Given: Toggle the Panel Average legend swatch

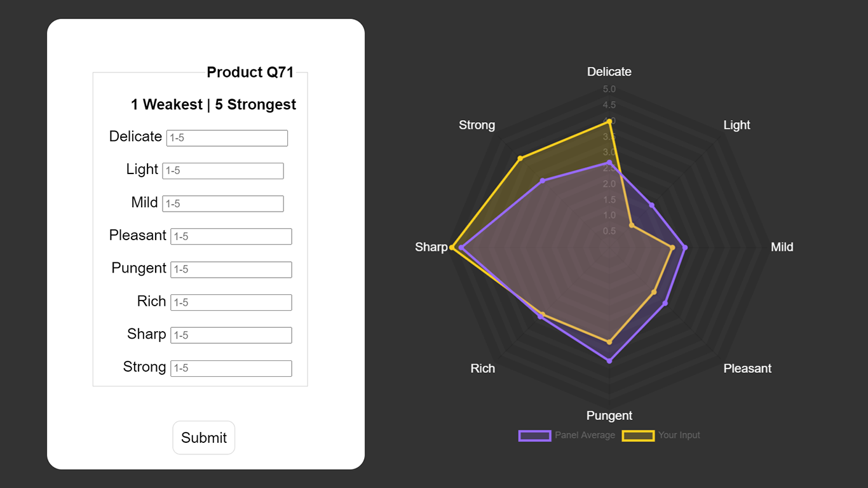Looking at the screenshot, I should pos(534,435).
